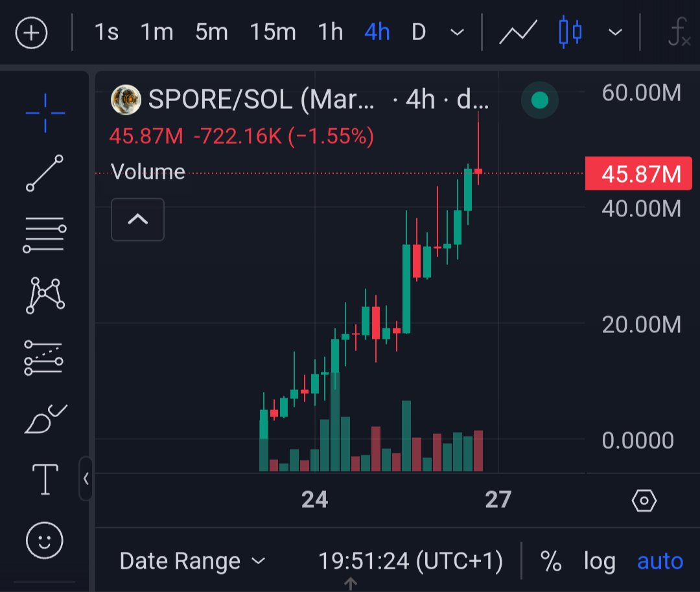Expand the chart style dropdown
Image resolution: width=700 pixels, height=592 pixels.
(616, 32)
